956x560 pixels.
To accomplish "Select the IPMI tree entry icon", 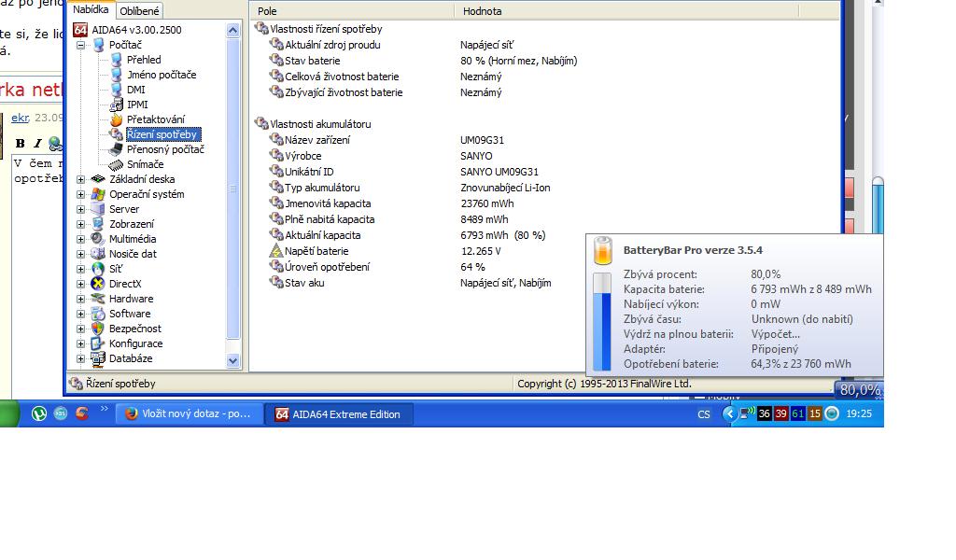I will coord(117,105).
